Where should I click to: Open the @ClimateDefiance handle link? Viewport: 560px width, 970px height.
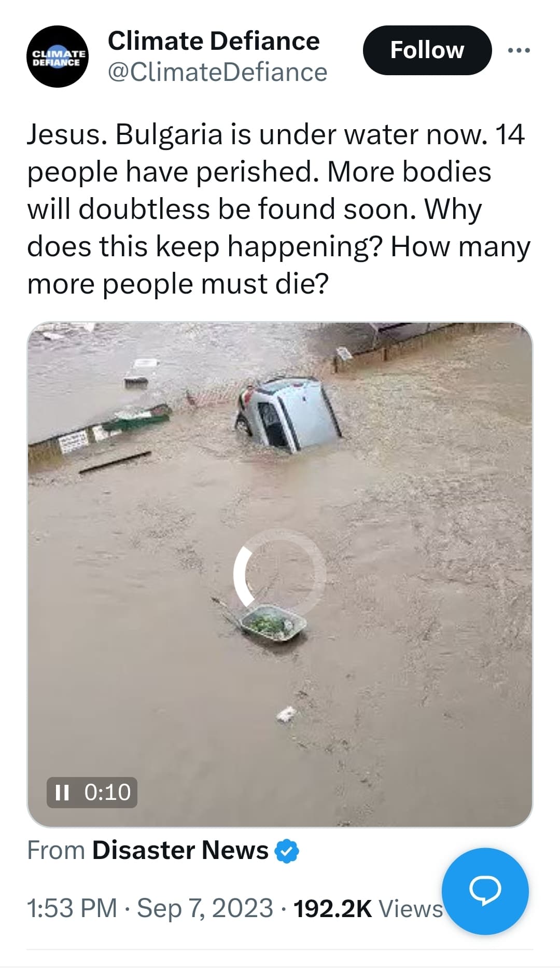217,72
